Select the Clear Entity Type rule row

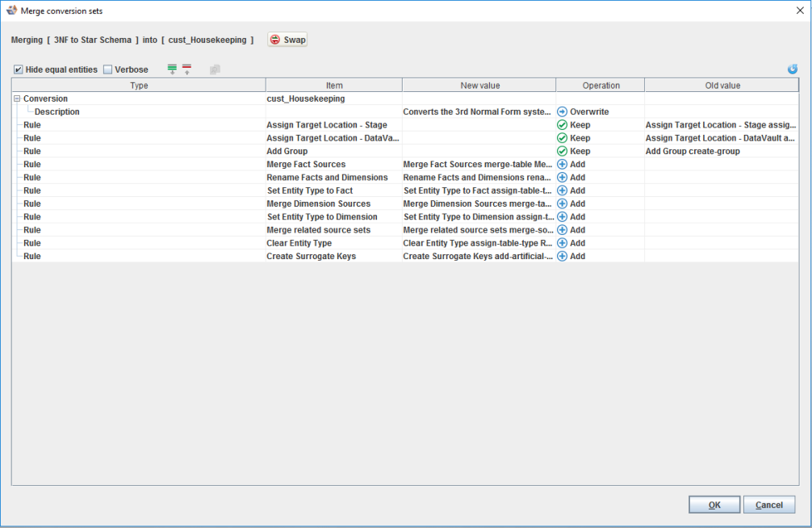click(299, 243)
